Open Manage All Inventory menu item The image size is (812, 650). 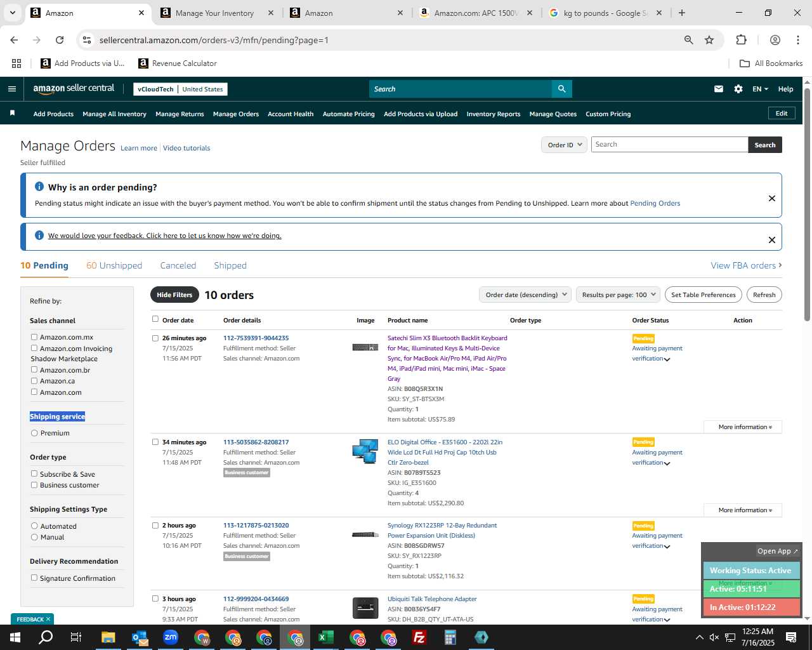tap(114, 114)
